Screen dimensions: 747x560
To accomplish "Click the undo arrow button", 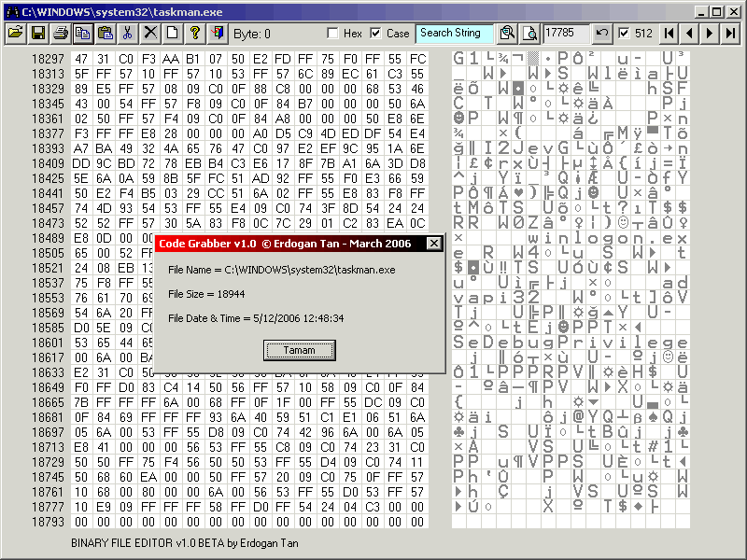I will (603, 33).
